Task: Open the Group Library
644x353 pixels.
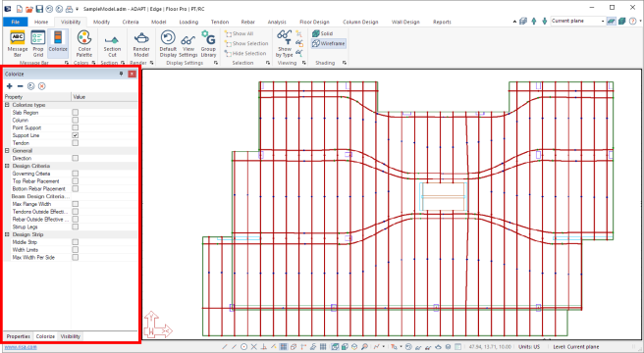Action: click(208, 43)
